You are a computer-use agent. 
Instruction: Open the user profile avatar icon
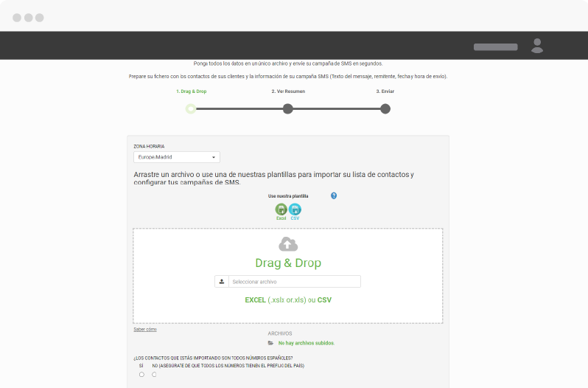537,46
